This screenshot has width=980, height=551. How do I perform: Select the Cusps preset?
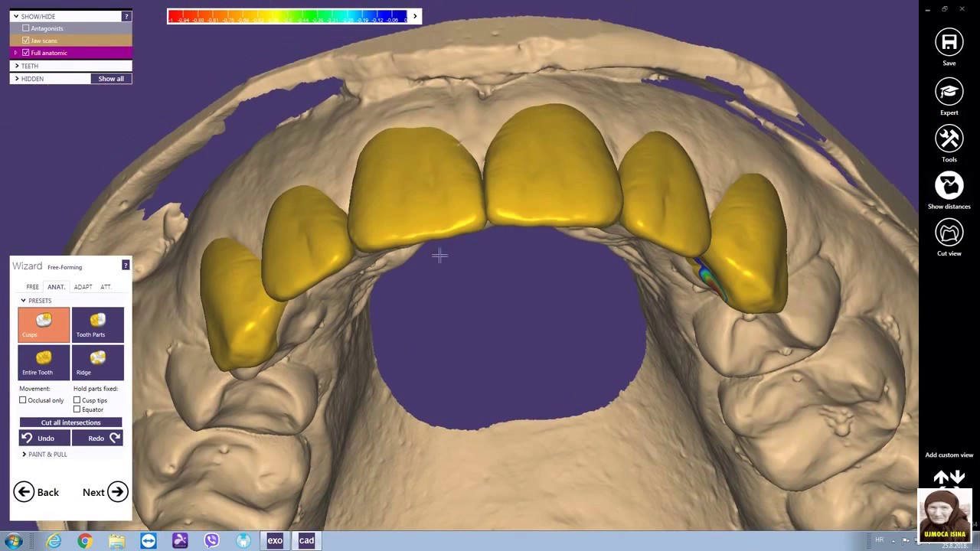44,324
